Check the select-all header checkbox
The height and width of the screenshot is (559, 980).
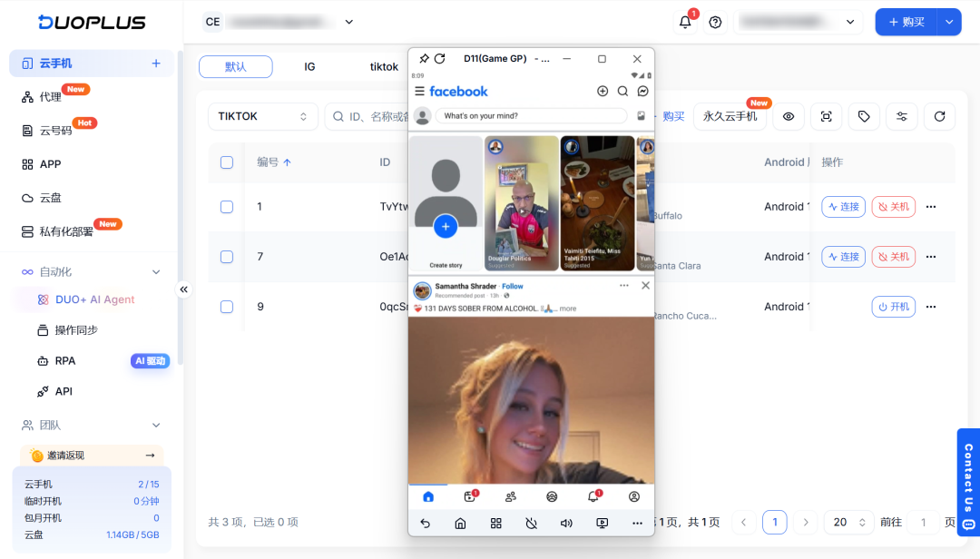tap(227, 162)
